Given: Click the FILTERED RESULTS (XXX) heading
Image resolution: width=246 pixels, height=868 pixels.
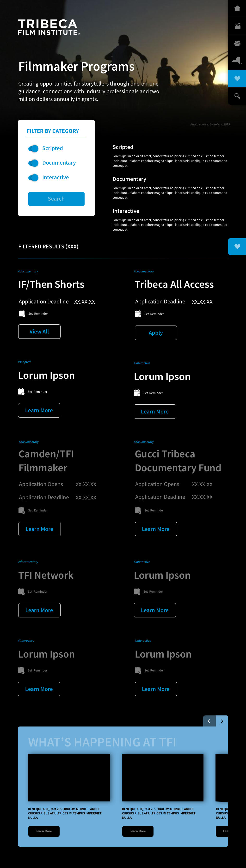Looking at the screenshot, I should coord(48,247).
